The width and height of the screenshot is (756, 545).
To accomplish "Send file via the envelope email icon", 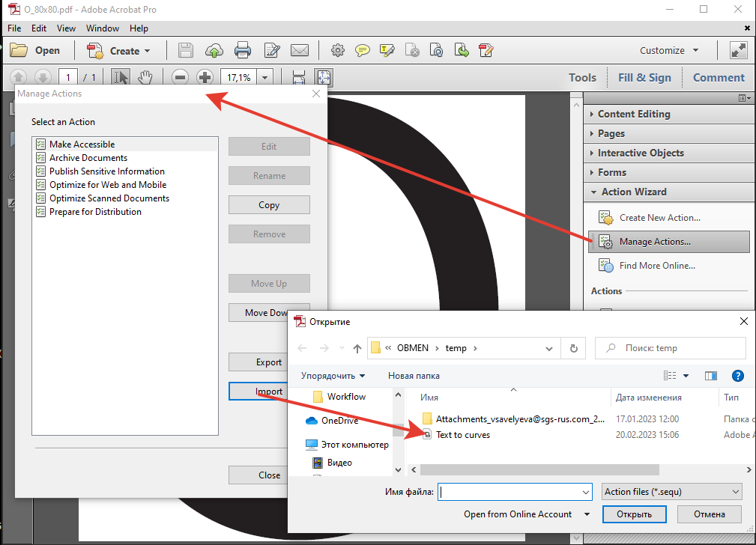I will (x=300, y=50).
